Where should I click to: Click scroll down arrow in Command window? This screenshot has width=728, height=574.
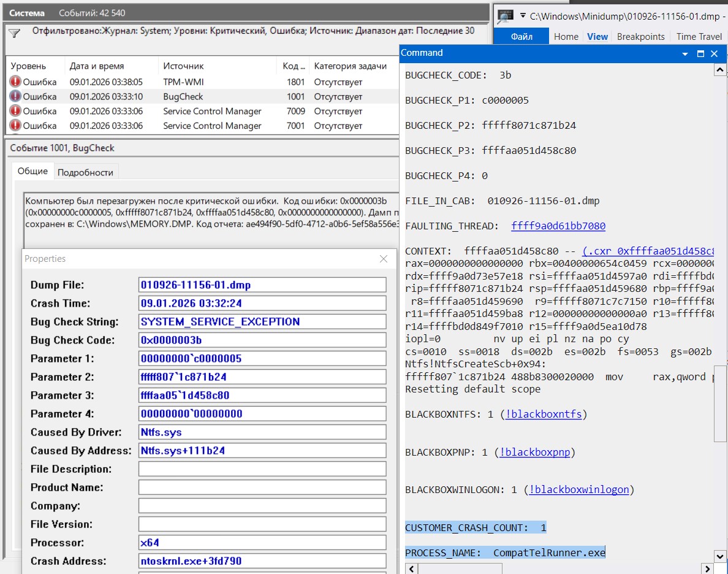(719, 556)
